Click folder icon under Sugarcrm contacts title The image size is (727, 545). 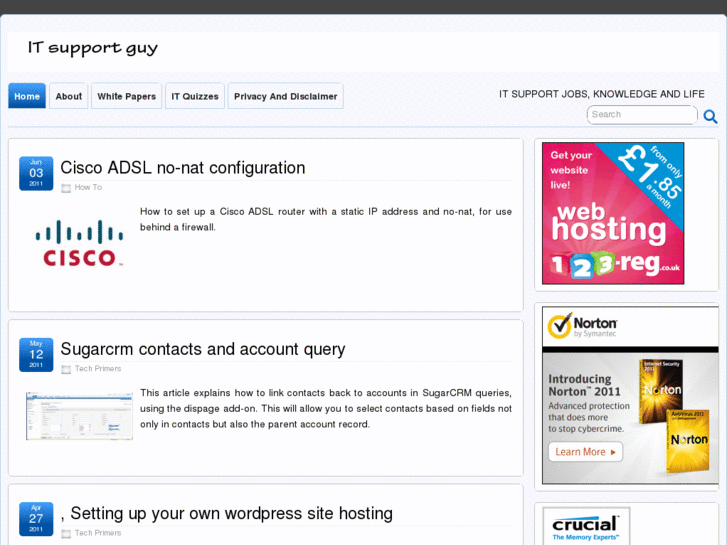[66, 369]
